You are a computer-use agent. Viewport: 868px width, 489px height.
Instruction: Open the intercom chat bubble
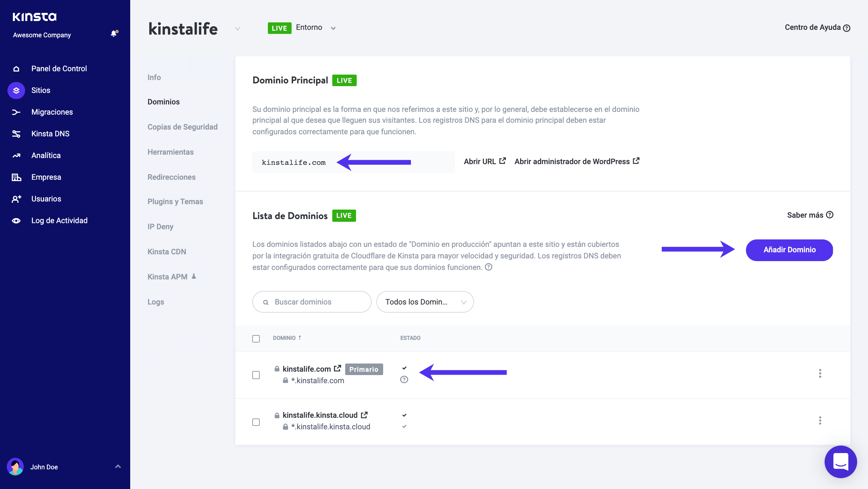[x=841, y=462]
